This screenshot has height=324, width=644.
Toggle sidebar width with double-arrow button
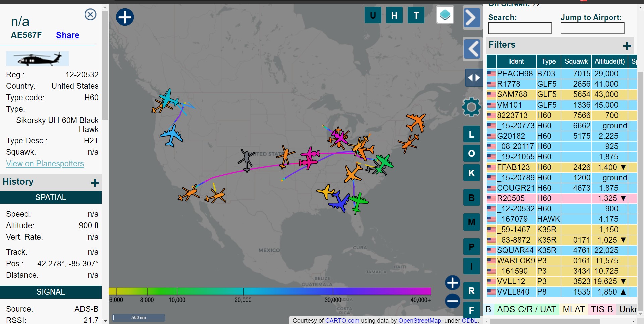pos(474,78)
